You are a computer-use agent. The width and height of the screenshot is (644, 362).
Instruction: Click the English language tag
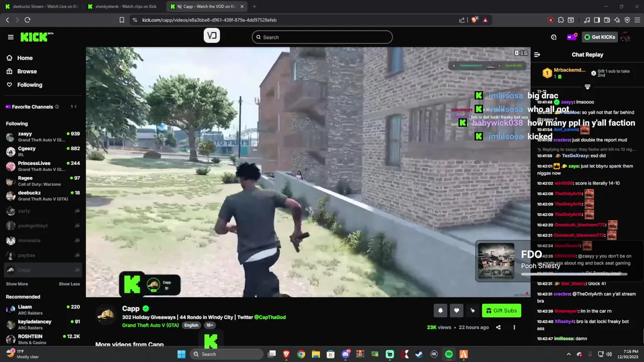click(x=191, y=325)
